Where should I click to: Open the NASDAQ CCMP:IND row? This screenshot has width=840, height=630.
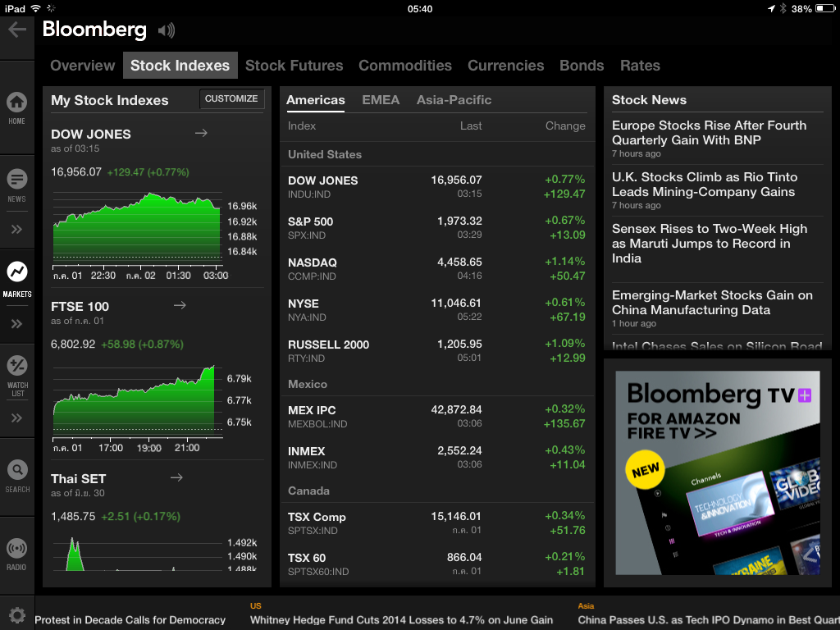[x=436, y=269]
